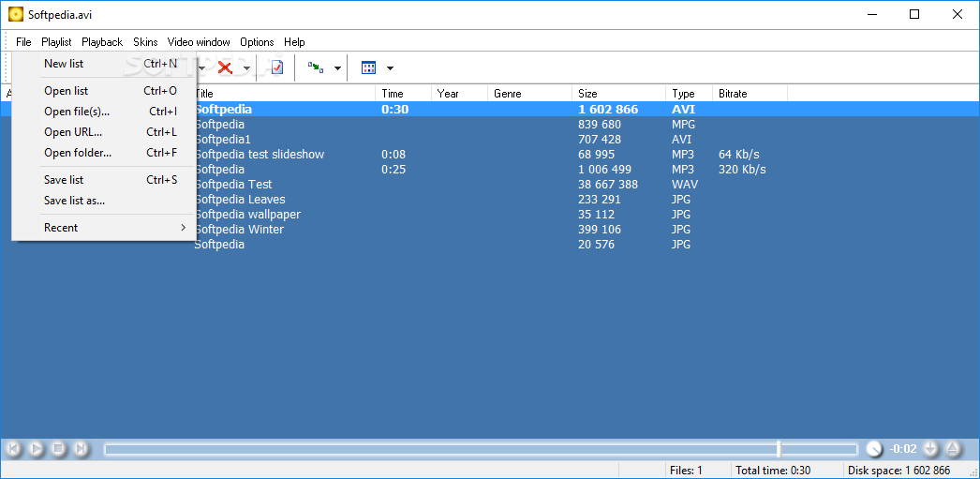Click the 64 Kb/s bitrate cell
This screenshot has width=980, height=479.
point(739,155)
